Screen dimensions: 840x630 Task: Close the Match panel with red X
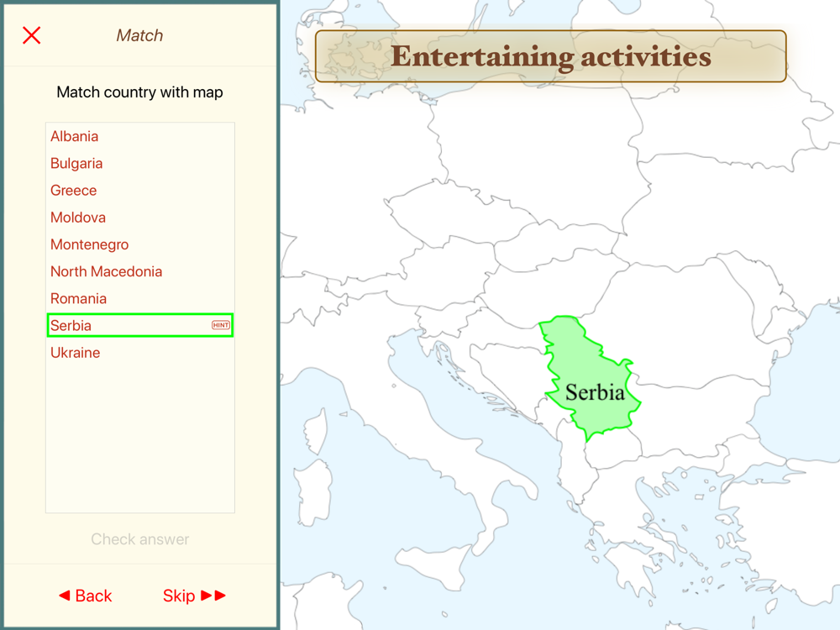click(x=32, y=35)
